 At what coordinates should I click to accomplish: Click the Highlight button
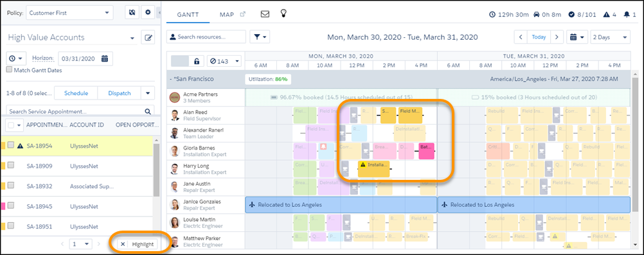pyautogui.click(x=143, y=244)
